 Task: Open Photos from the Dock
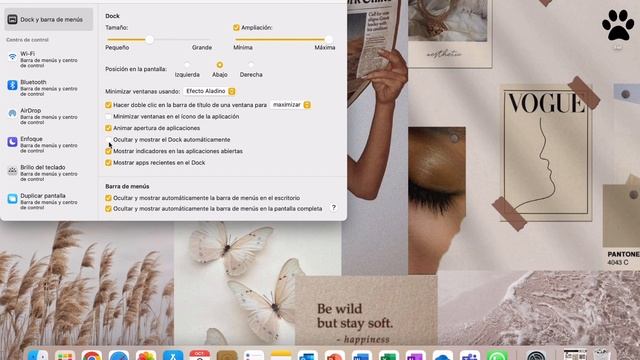click(146, 355)
